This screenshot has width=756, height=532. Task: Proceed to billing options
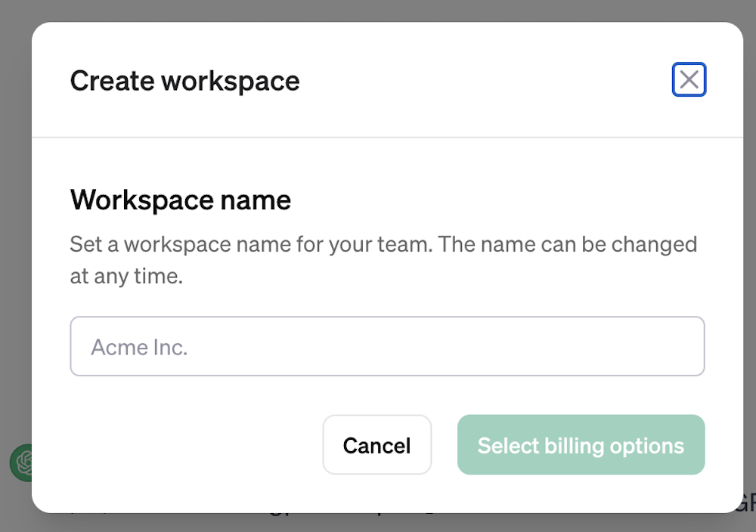pyautogui.click(x=581, y=445)
